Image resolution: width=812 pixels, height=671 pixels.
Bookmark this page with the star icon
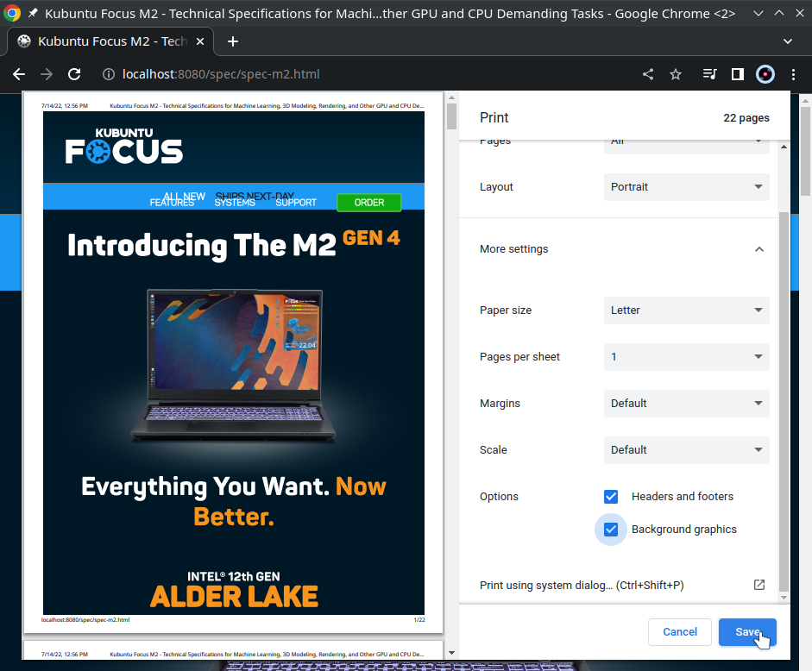(x=676, y=74)
